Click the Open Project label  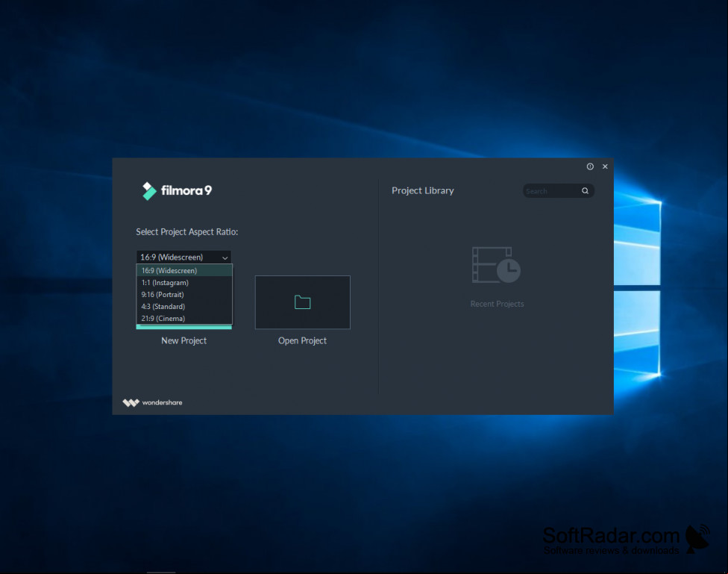[302, 340]
